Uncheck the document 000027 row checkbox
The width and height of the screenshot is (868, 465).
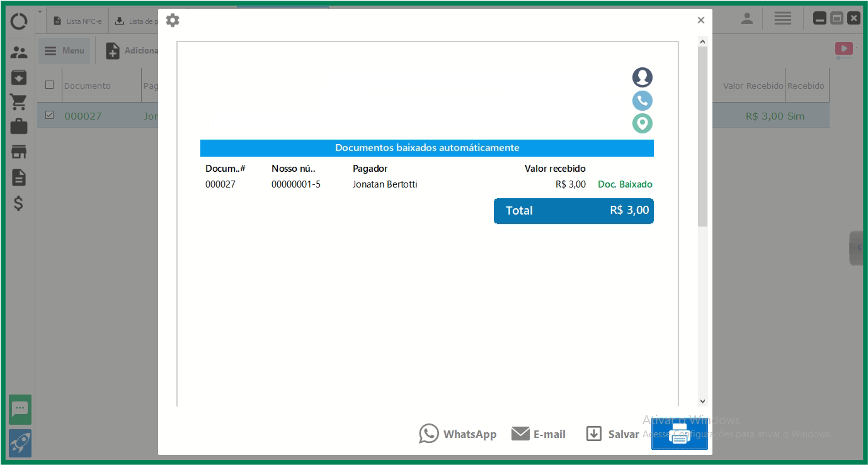click(50, 115)
